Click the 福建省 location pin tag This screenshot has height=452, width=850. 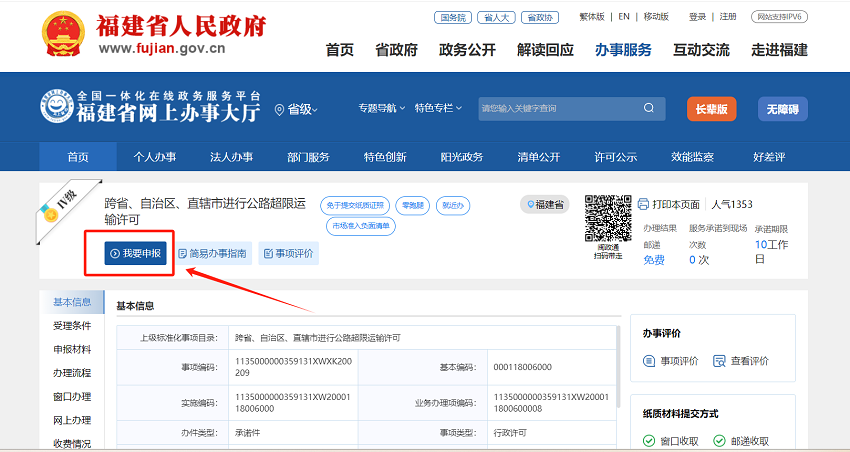click(544, 204)
